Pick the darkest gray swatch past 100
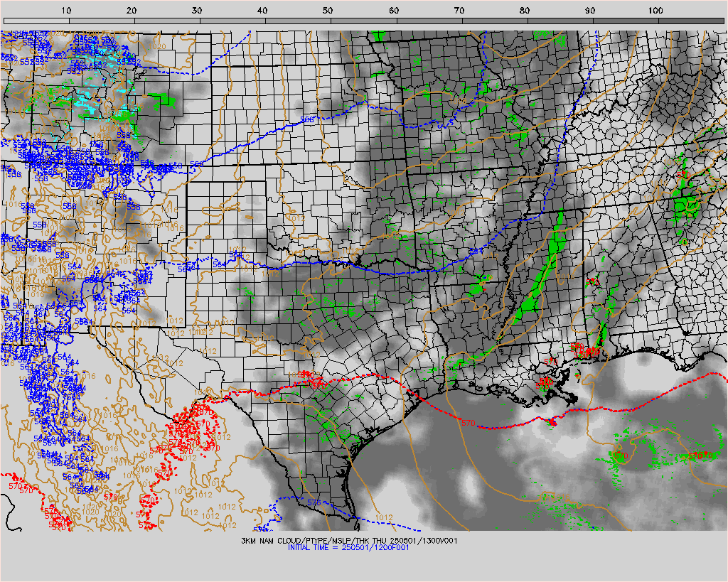Viewport: 728px width, 582px height. pos(691,21)
